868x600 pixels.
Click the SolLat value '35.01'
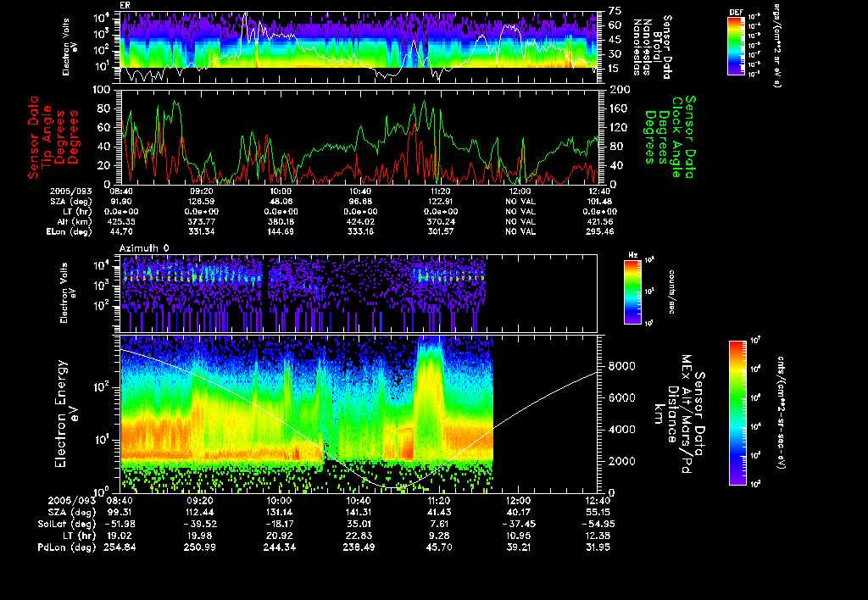tap(359, 524)
